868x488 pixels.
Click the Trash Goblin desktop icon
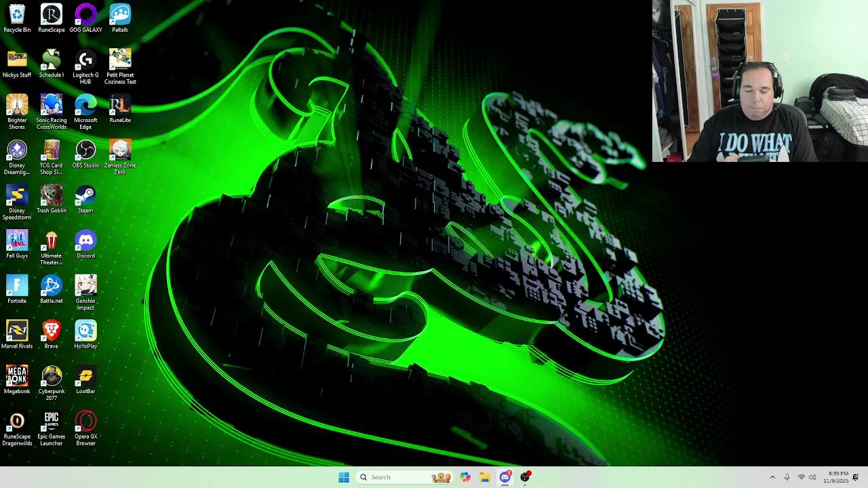coord(52,199)
